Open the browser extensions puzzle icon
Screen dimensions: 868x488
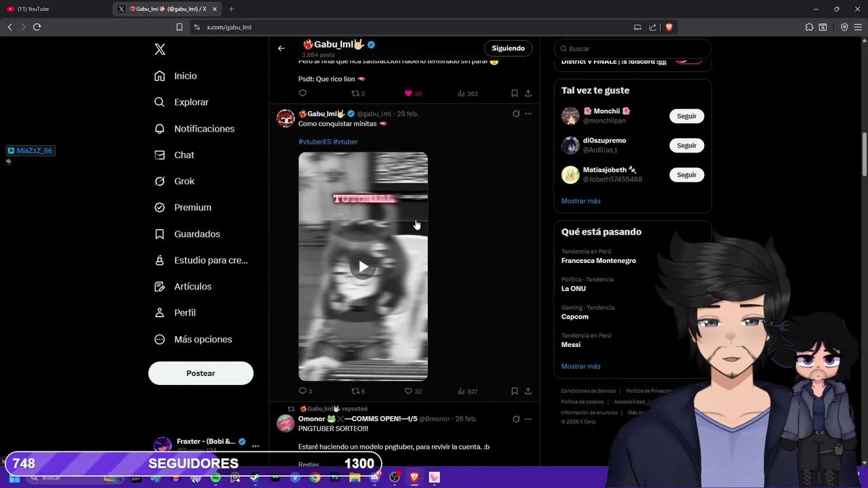[809, 27]
